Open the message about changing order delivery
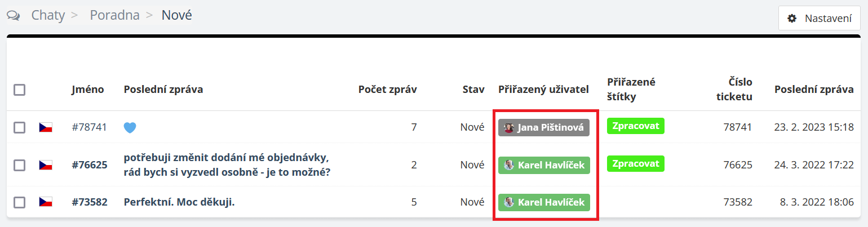The height and width of the screenshot is (227, 868). pos(227,164)
